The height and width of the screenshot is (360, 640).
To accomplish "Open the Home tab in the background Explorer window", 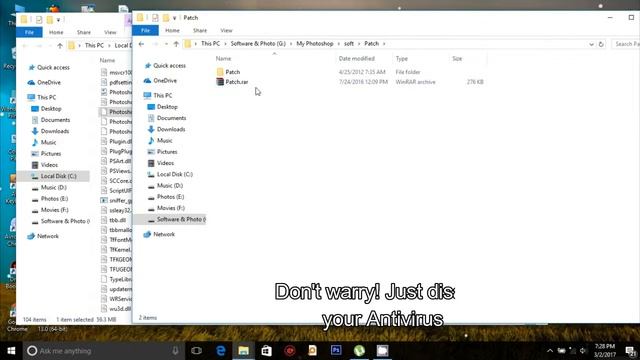I will click(56, 32).
